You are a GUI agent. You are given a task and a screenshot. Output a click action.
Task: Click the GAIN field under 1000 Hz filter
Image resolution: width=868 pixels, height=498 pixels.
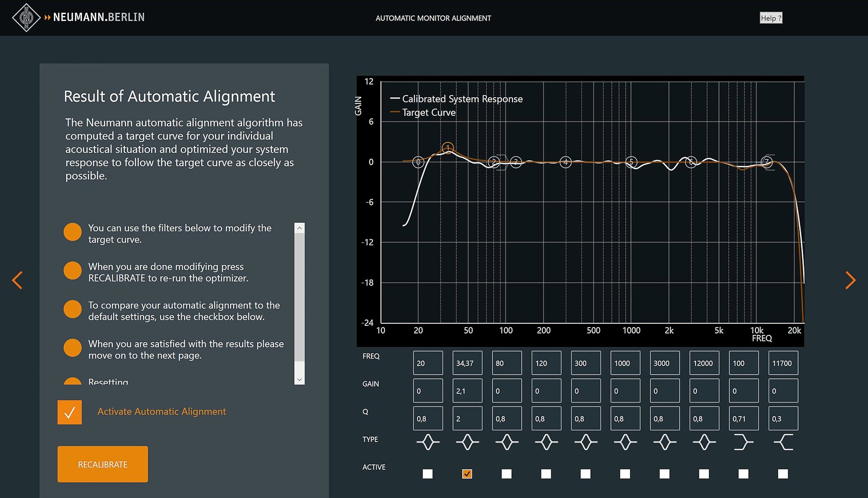pos(625,391)
